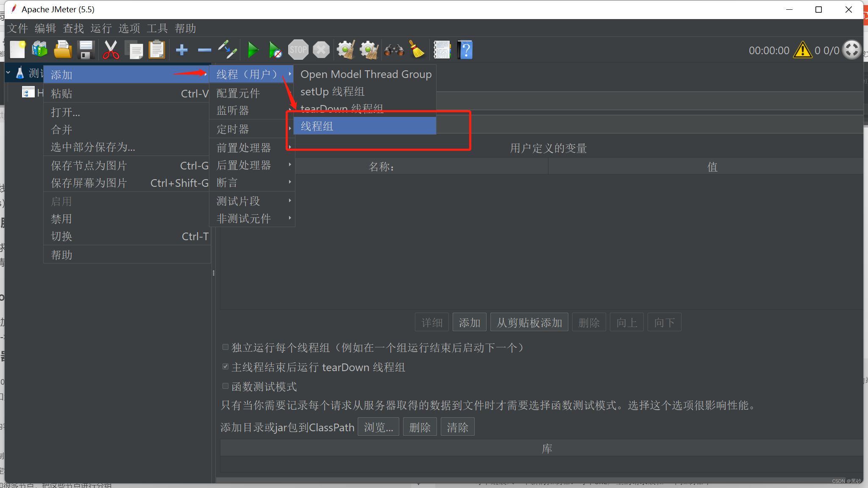
Task: Click the split pane divider handle
Action: pos(214,273)
